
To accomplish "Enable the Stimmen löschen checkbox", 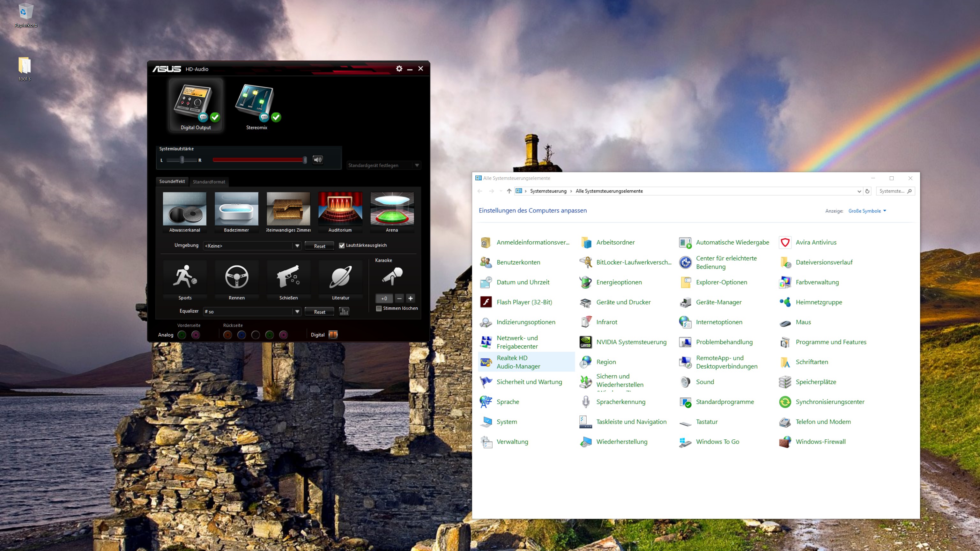I will click(379, 308).
